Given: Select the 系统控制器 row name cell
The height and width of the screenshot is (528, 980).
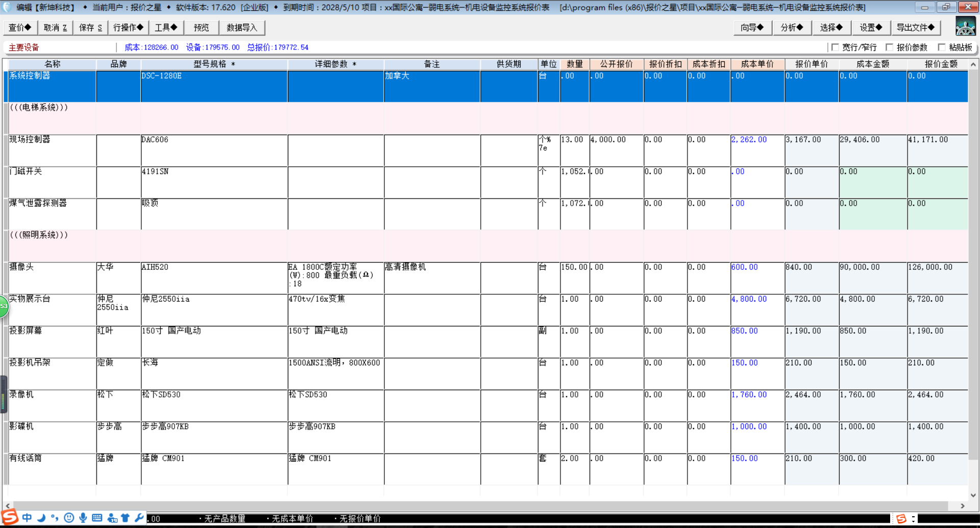Looking at the screenshot, I should click(x=52, y=86).
